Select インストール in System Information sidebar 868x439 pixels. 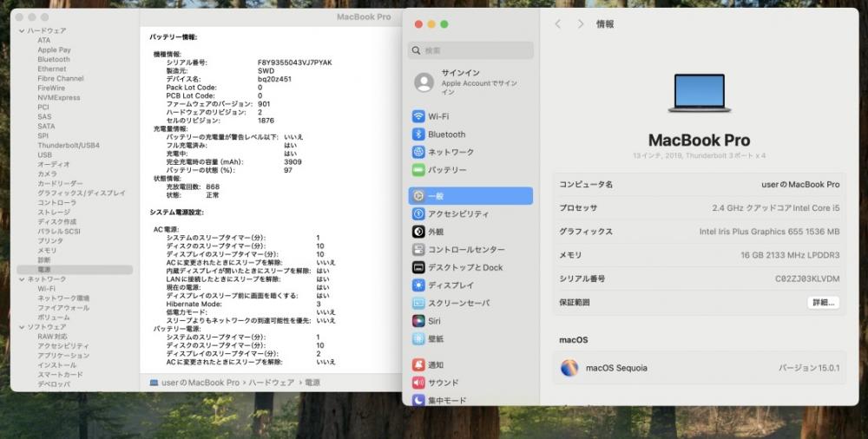pyautogui.click(x=57, y=365)
